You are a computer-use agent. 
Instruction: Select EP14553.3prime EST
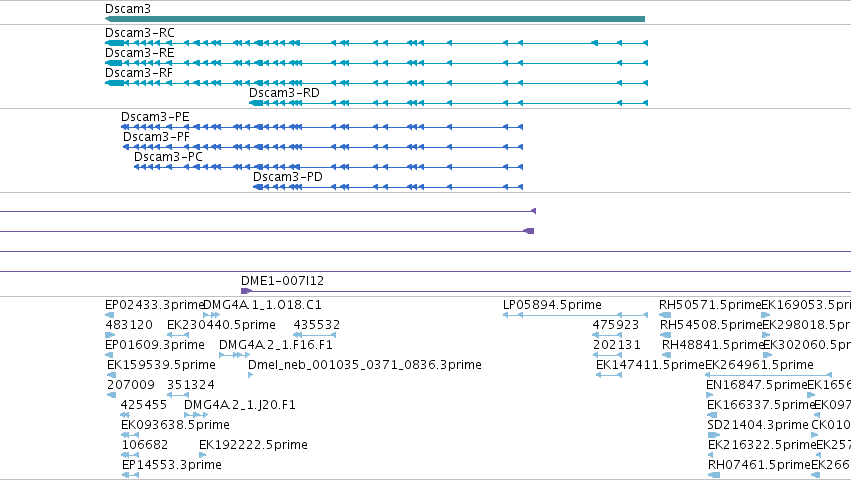click(172, 465)
